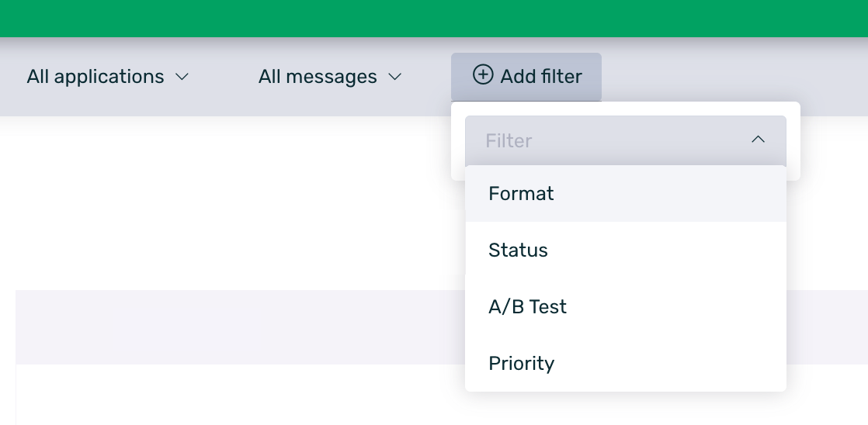Click the gray table header row
This screenshot has width=868, height=425.
click(233, 327)
